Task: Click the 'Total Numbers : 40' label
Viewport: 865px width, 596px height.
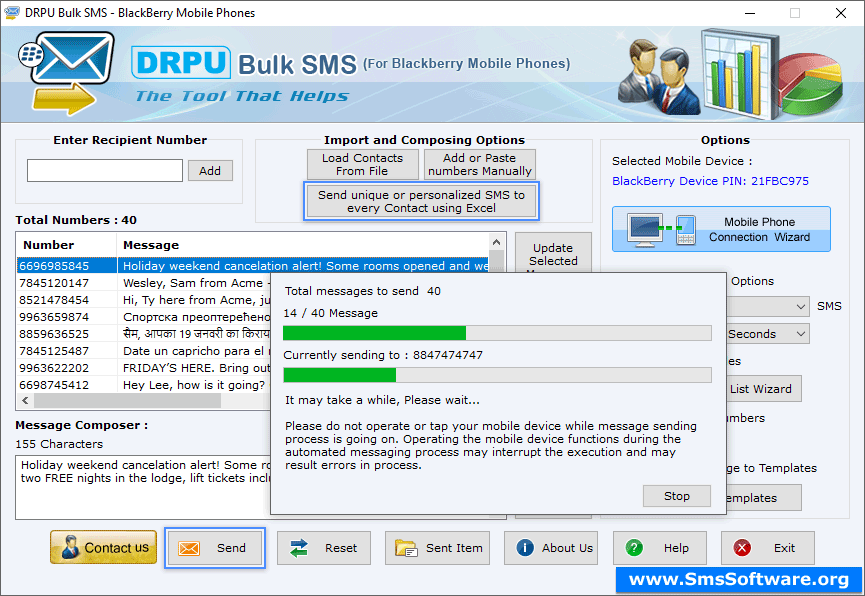Action: pyautogui.click(x=76, y=220)
